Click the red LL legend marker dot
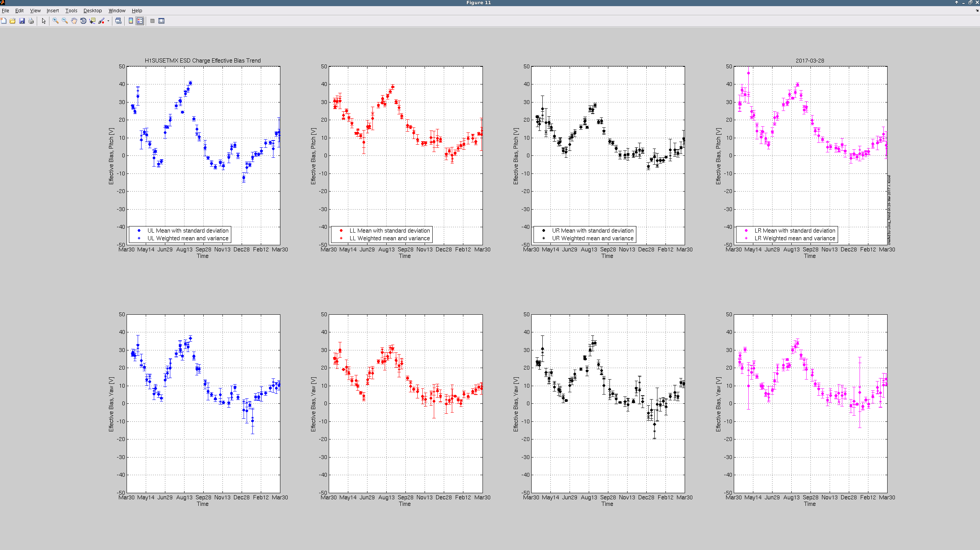 [341, 231]
